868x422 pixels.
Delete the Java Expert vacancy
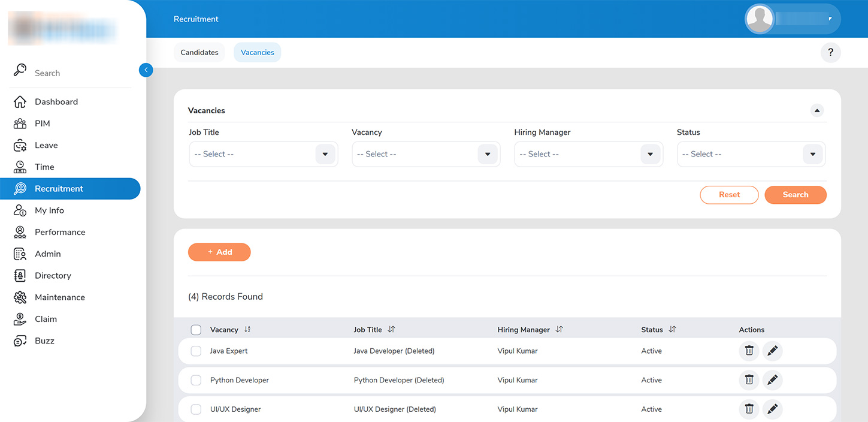tap(749, 351)
